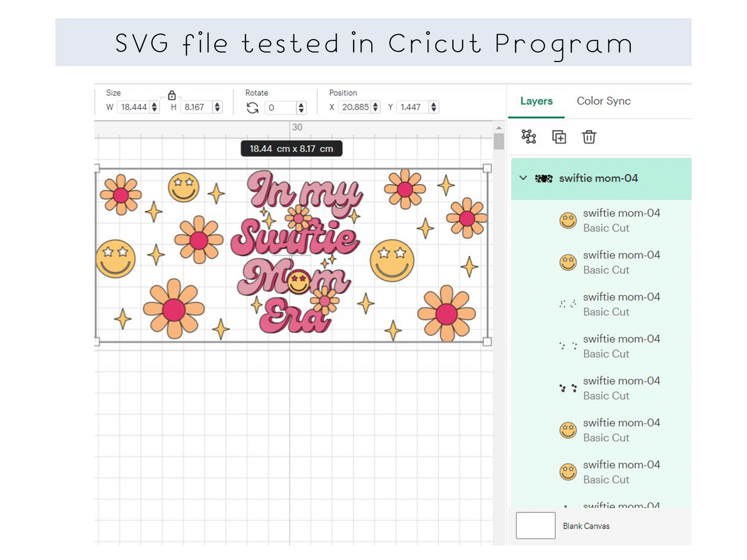Click the X position input field
This screenshot has width=747, height=560.
pos(355,107)
